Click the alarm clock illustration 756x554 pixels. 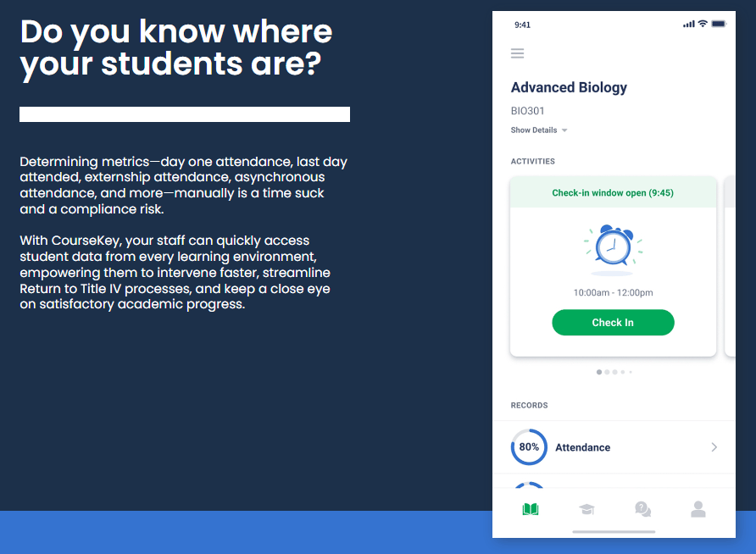(613, 249)
